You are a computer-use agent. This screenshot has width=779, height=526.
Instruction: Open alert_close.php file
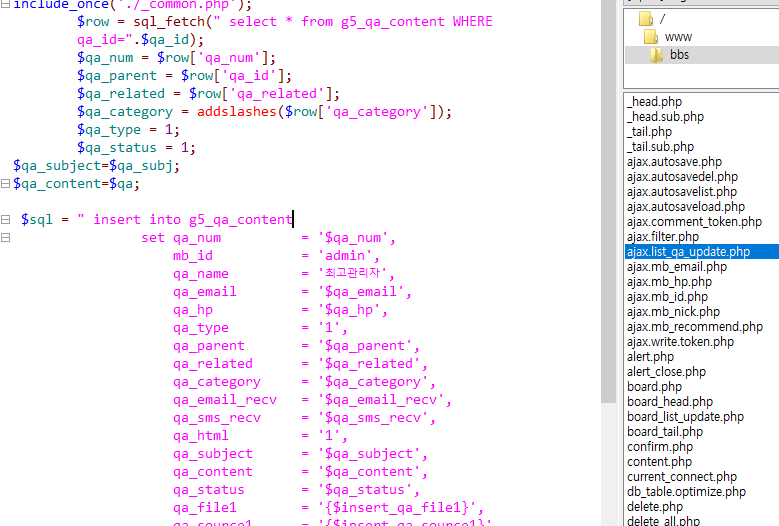(666, 372)
